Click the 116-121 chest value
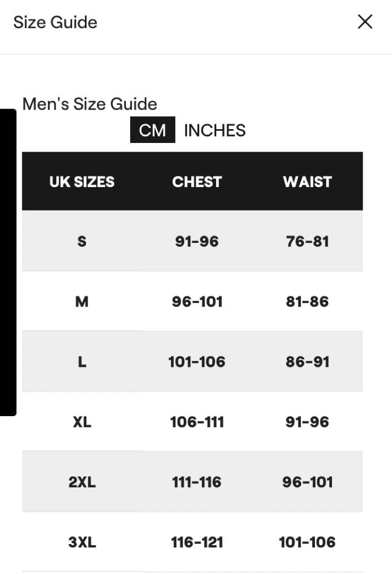 tap(197, 542)
